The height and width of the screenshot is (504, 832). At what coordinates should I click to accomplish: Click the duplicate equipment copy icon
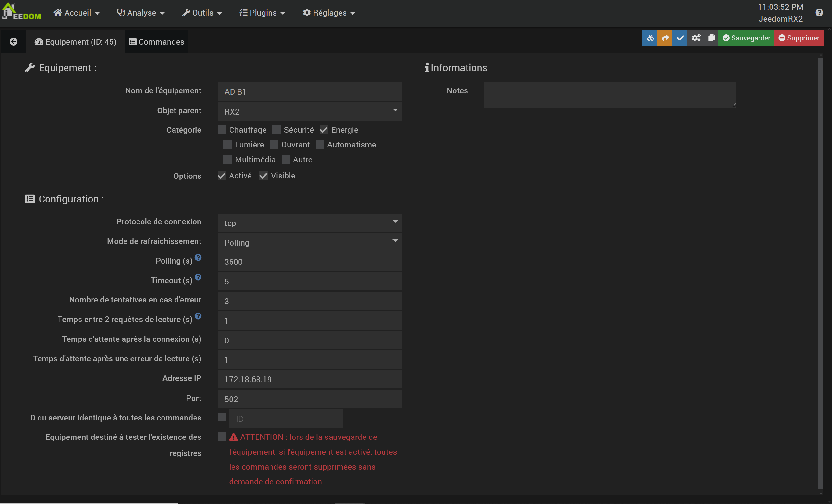711,38
